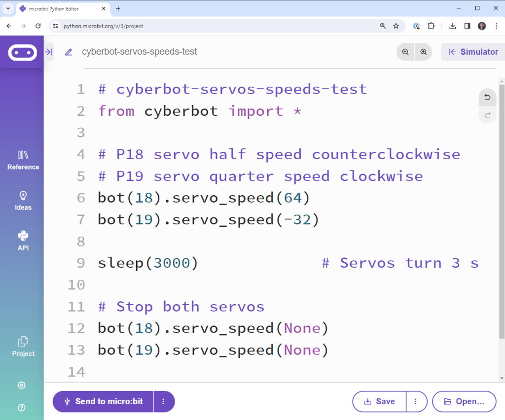Open the Project sidebar panel

(23, 346)
